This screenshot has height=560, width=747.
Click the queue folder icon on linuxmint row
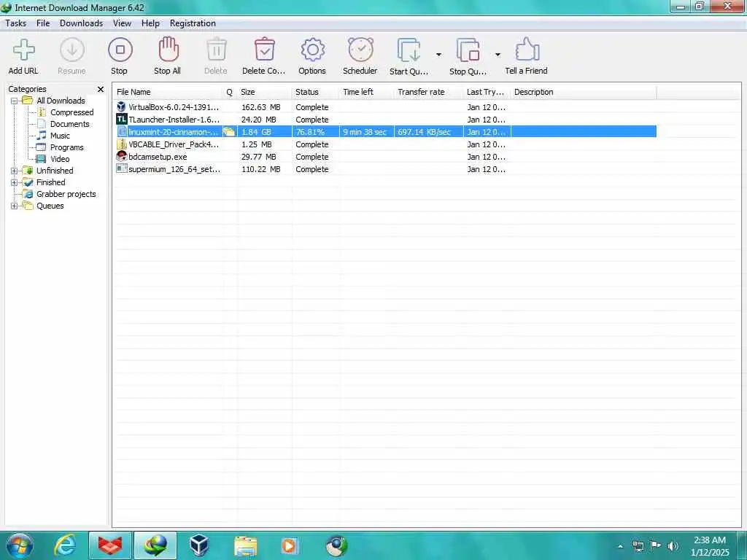229,132
